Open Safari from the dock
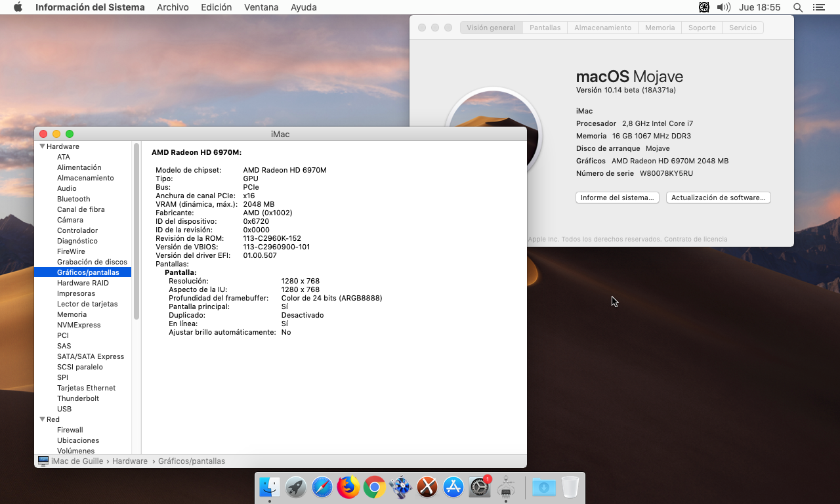Image resolution: width=840 pixels, height=504 pixels. click(x=322, y=487)
